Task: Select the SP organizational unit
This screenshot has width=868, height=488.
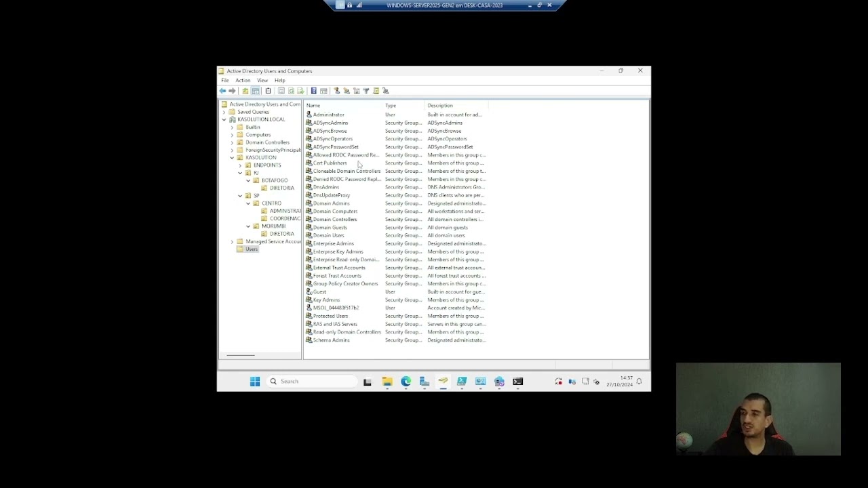Action: pyautogui.click(x=256, y=196)
